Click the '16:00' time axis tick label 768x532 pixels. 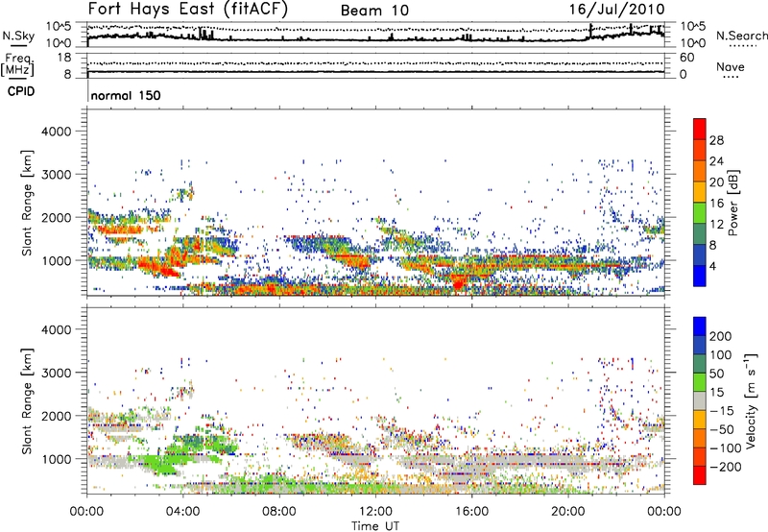[x=471, y=512]
